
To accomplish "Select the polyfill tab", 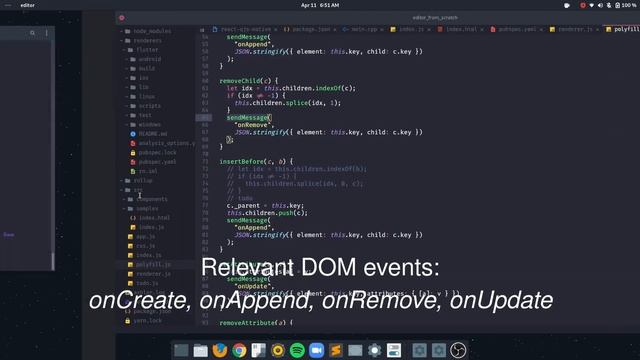I will point(622,29).
